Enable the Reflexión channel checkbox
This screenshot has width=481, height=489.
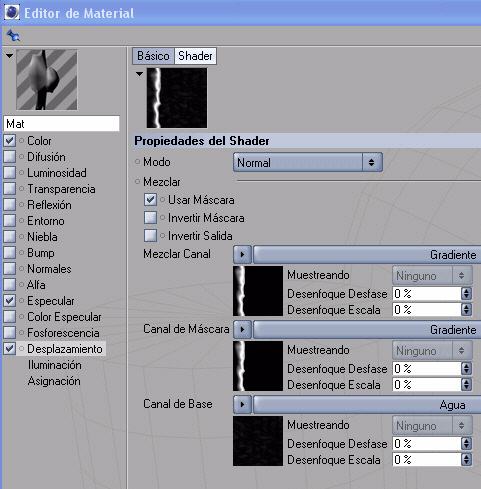(9, 204)
